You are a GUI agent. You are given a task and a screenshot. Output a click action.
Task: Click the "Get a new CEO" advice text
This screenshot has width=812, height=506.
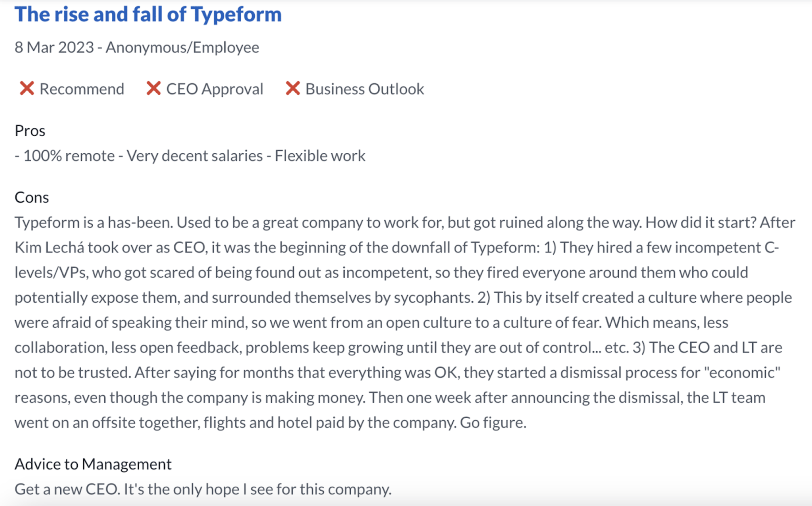pyautogui.click(x=67, y=489)
